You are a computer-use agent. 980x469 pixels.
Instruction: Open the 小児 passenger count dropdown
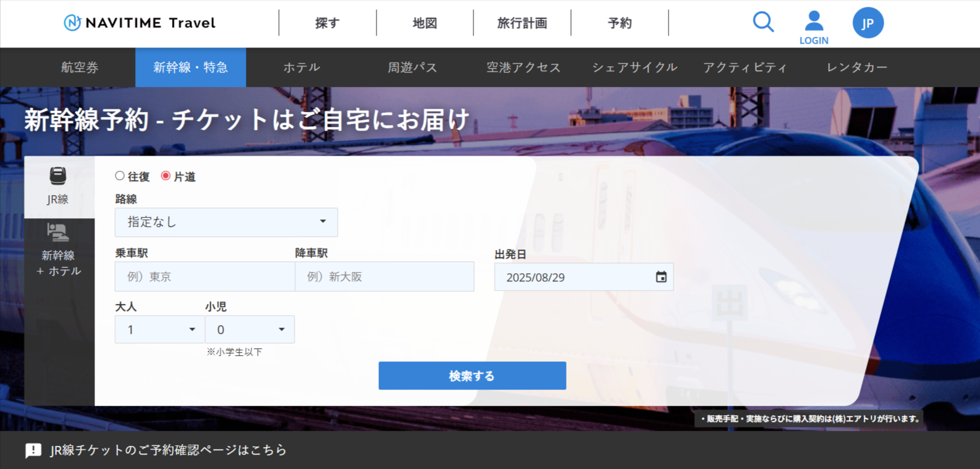tap(250, 330)
